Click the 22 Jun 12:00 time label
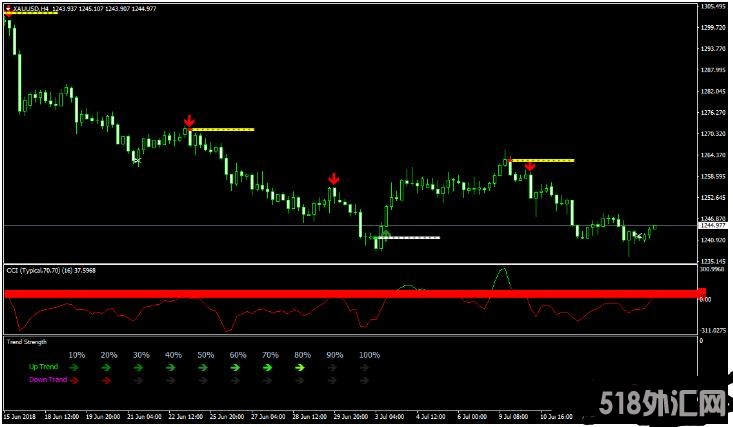This screenshot has height=427, width=733. (x=186, y=416)
